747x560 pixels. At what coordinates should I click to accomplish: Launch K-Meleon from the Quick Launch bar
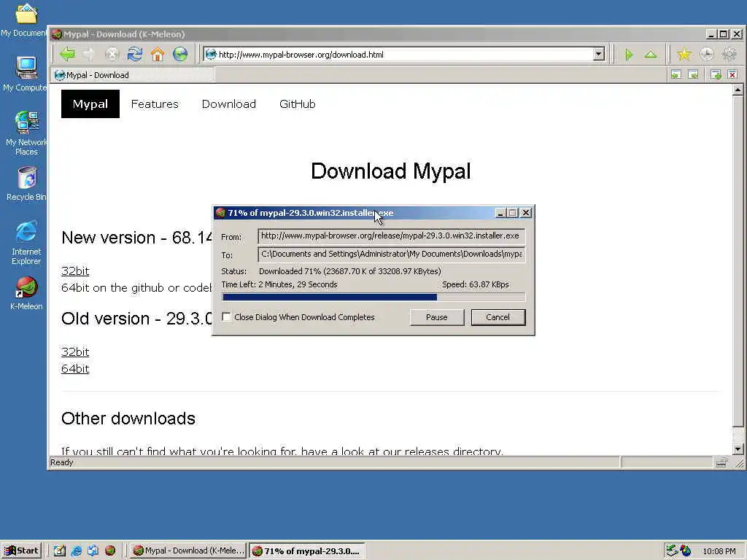[110, 551]
